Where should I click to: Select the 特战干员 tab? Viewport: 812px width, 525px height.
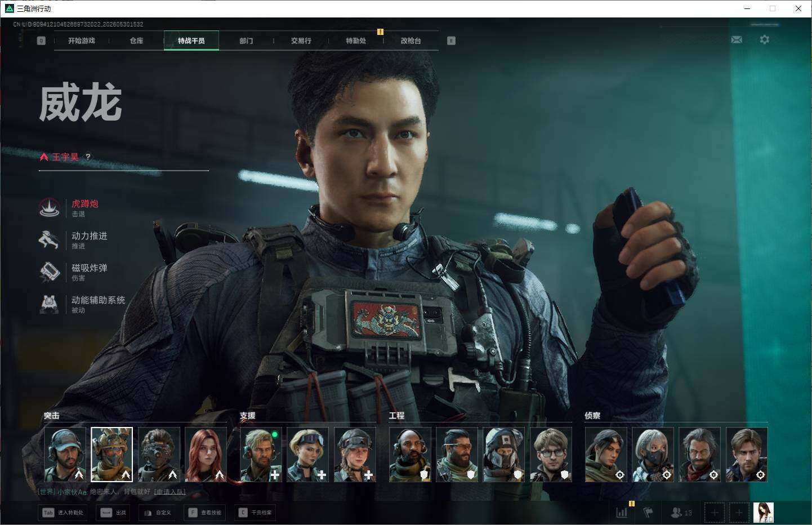point(191,41)
